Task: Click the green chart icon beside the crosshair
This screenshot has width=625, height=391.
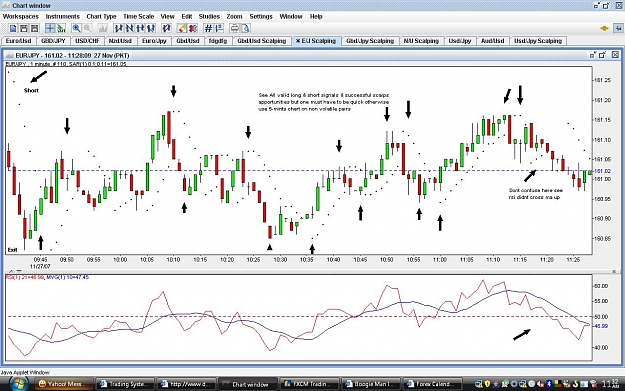Action: click(61, 28)
